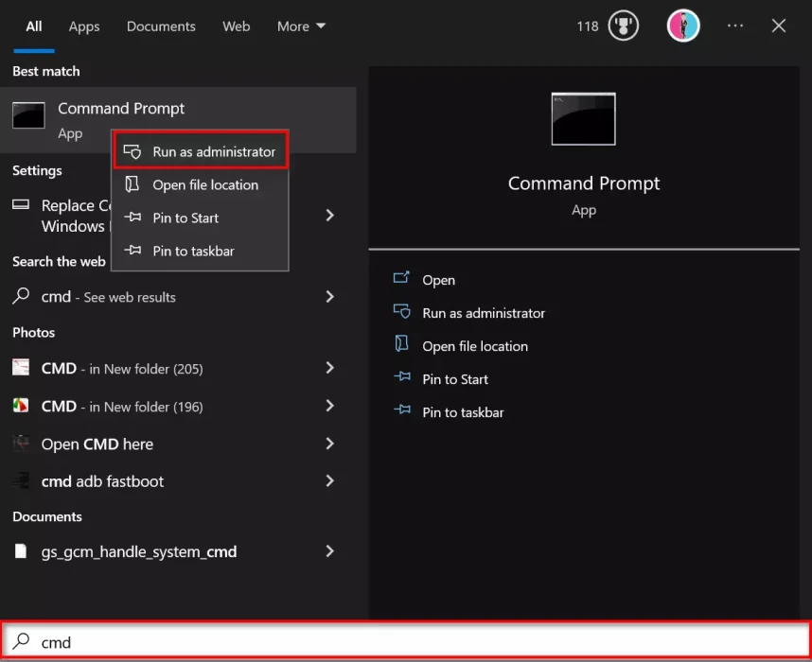Switch to the Documents tab
This screenshot has height=662, width=812.
(161, 26)
